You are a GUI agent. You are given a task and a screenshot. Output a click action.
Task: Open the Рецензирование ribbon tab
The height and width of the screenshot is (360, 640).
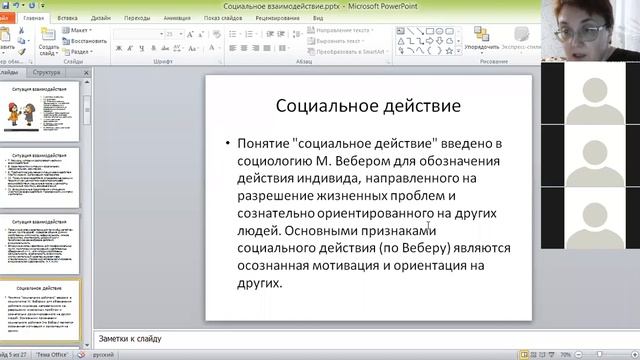[278, 18]
